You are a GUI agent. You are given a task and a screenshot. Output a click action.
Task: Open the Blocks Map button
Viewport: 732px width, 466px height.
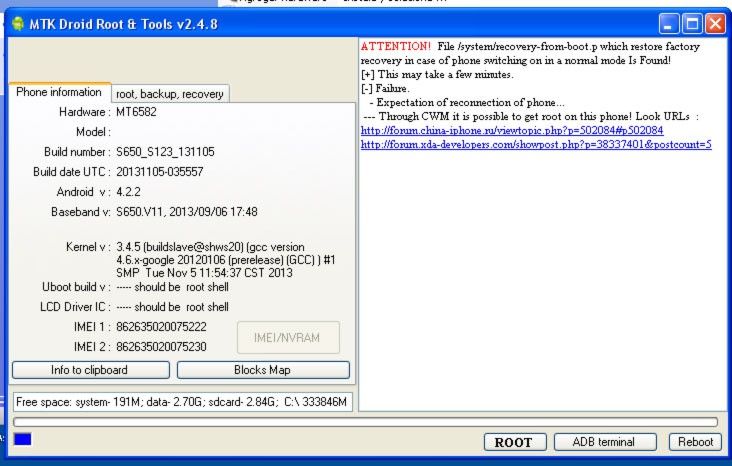click(263, 370)
